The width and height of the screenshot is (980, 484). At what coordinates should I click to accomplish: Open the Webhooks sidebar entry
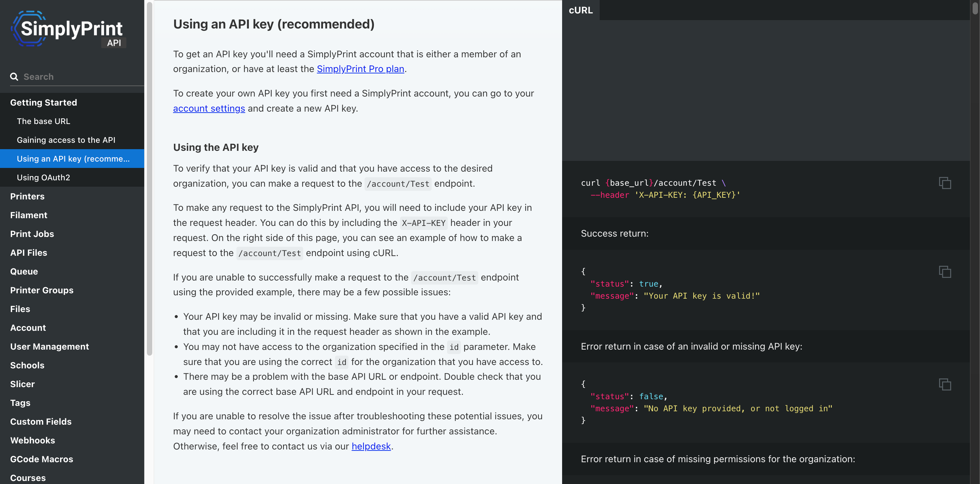[72, 440]
